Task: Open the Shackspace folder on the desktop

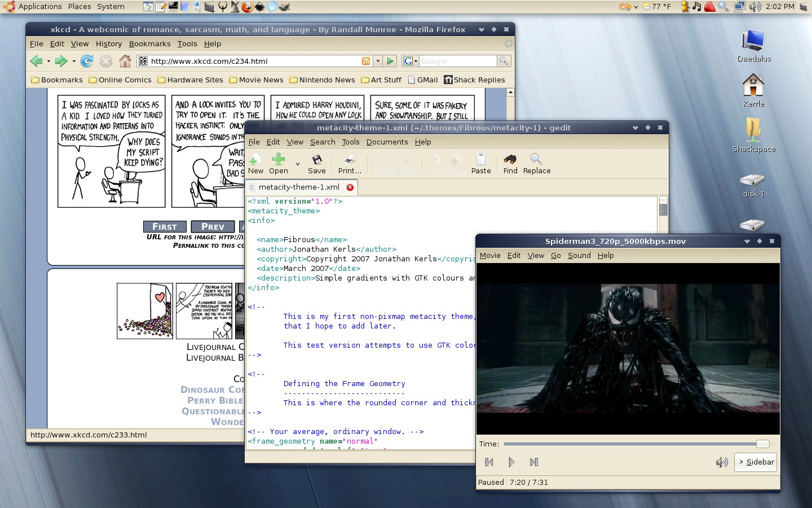Action: point(754,135)
